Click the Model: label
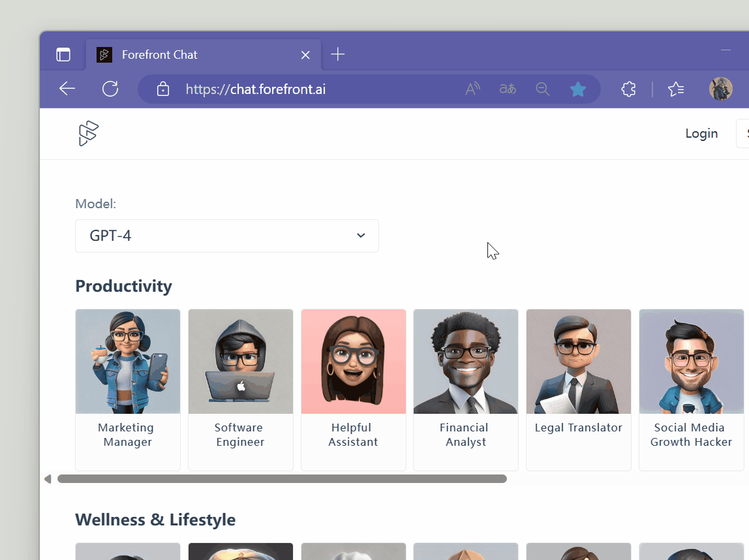The image size is (749, 560). (x=95, y=204)
